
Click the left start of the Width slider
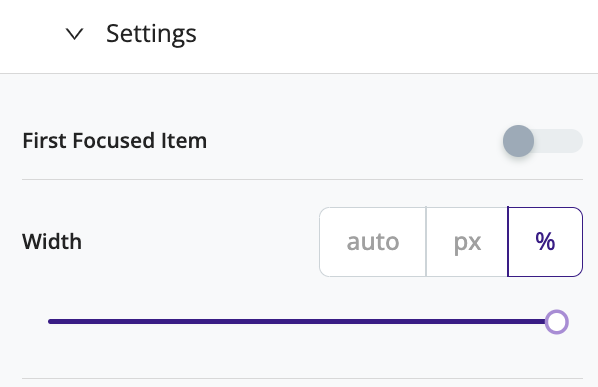tap(50, 322)
